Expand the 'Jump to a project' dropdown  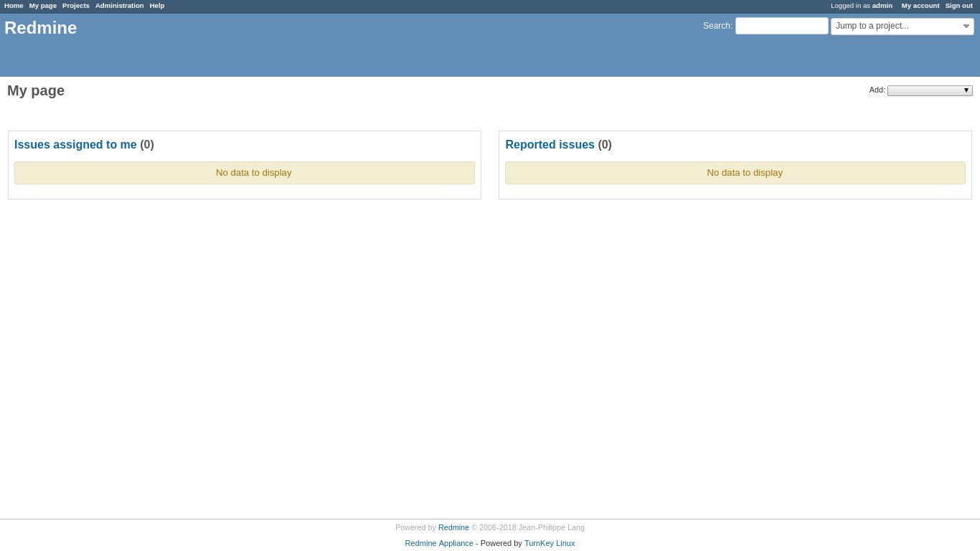tap(902, 27)
